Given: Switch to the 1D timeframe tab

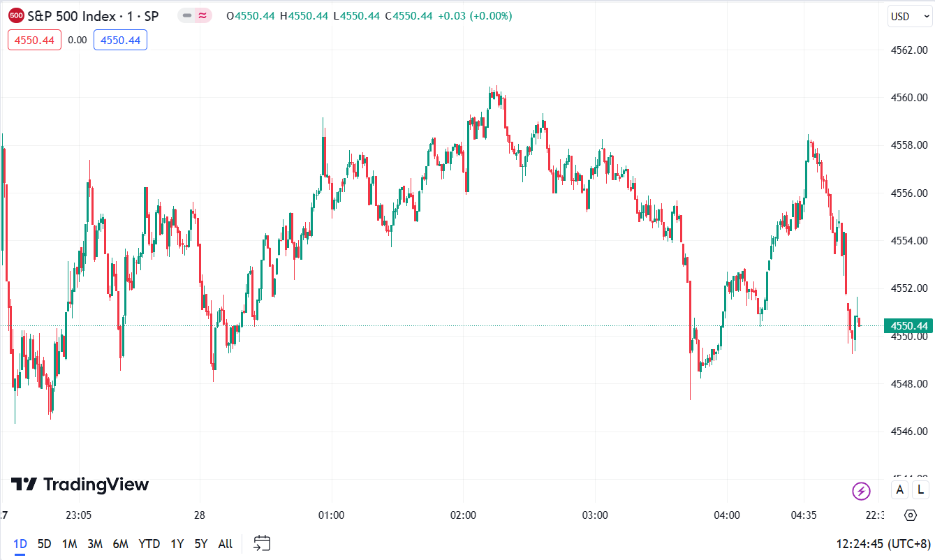Looking at the screenshot, I should click(x=20, y=543).
